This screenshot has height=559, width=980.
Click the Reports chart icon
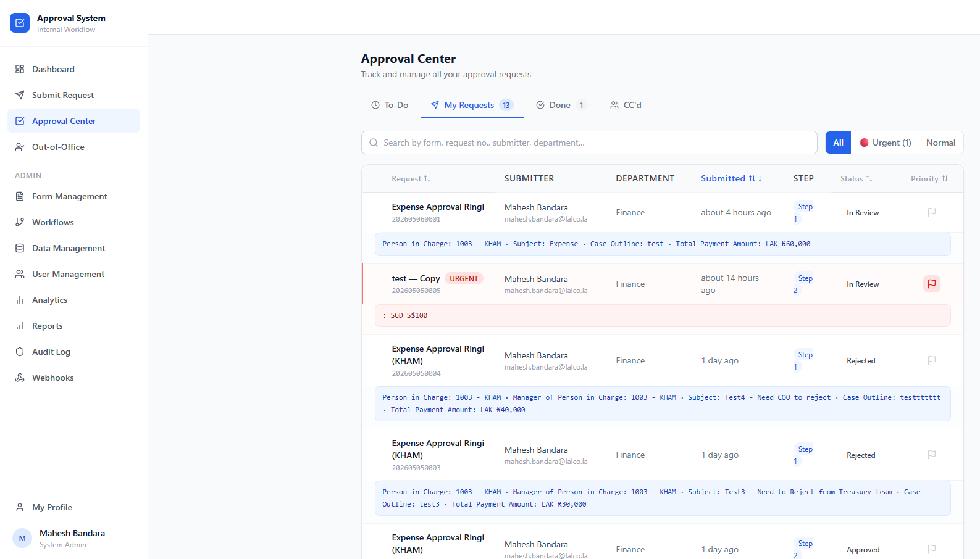[20, 326]
